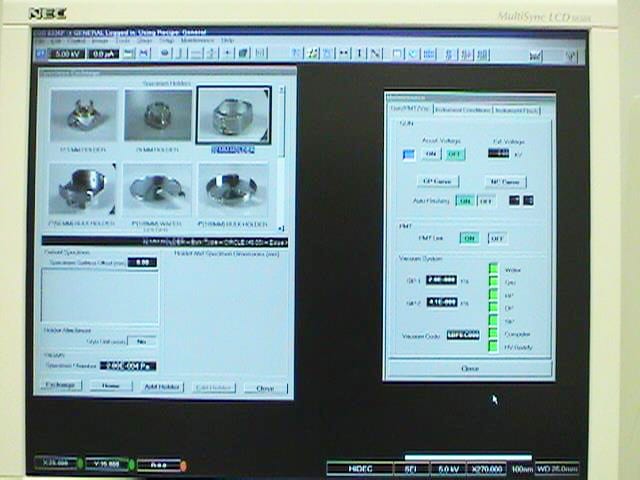The image size is (640, 480).
Task: Click the Specimen Surface Offset value field
Action: [x=142, y=262]
